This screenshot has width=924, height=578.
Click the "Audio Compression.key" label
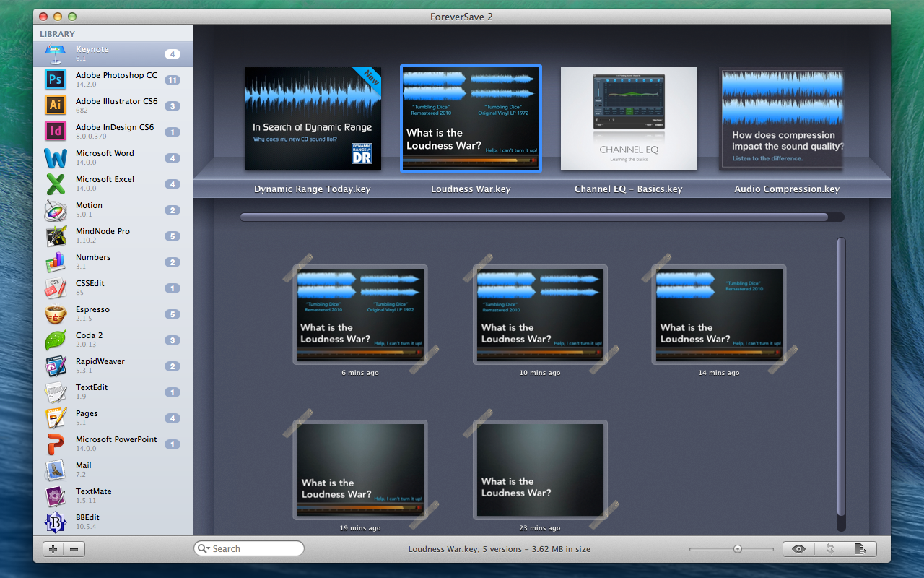(787, 189)
